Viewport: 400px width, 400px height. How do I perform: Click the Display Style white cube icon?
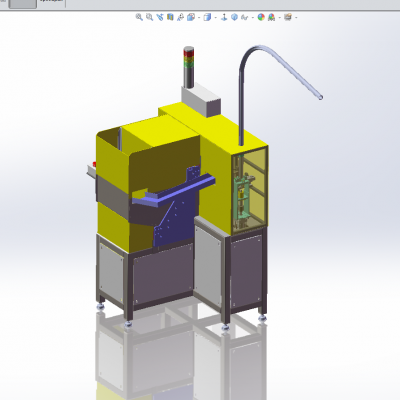coord(207,17)
